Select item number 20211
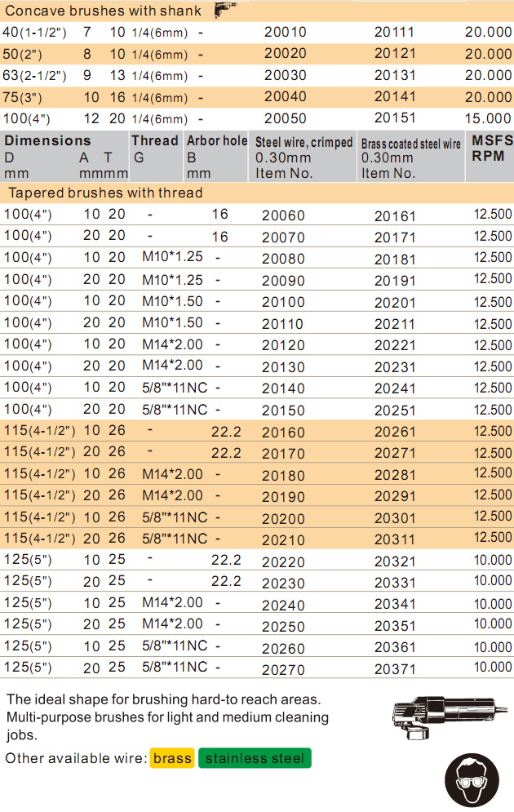514x812 pixels. pos(394,324)
